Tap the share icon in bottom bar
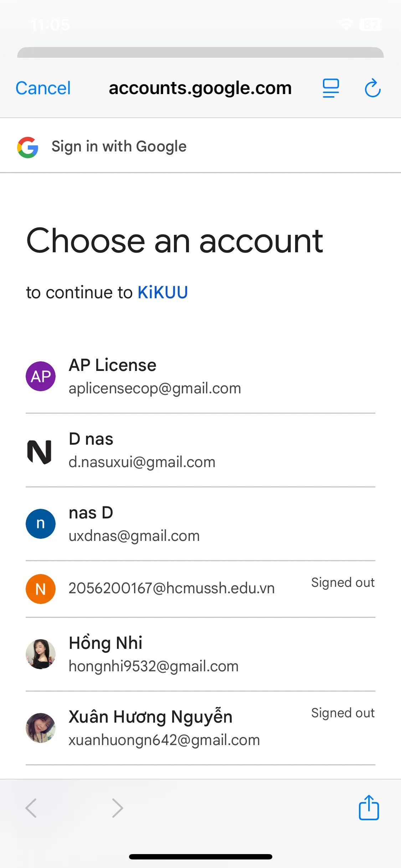This screenshot has width=401, height=868. tap(369, 807)
